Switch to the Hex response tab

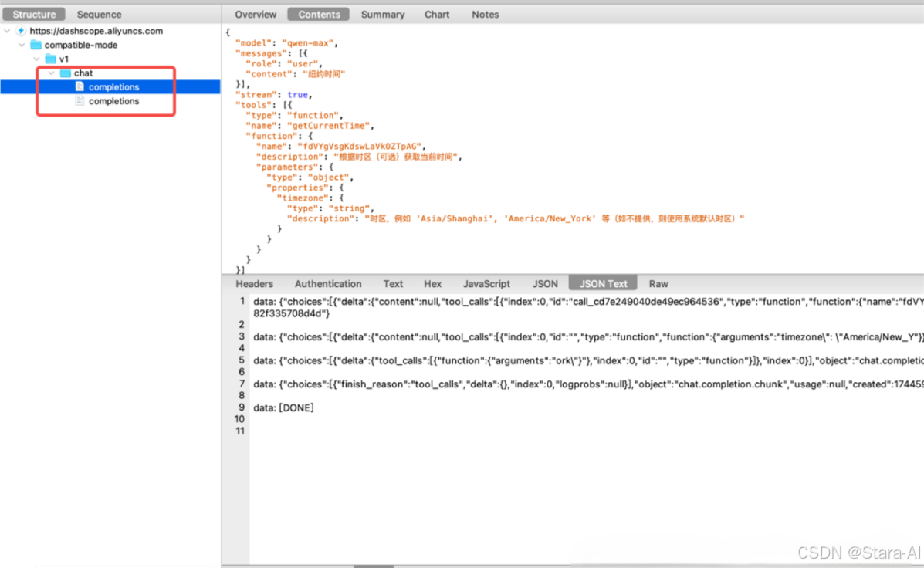coord(432,283)
